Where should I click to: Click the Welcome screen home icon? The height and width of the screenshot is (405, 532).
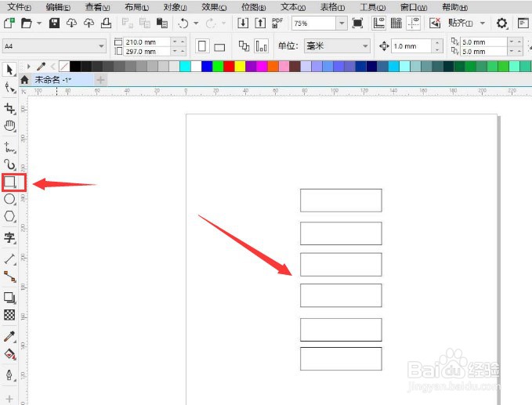click(24, 80)
